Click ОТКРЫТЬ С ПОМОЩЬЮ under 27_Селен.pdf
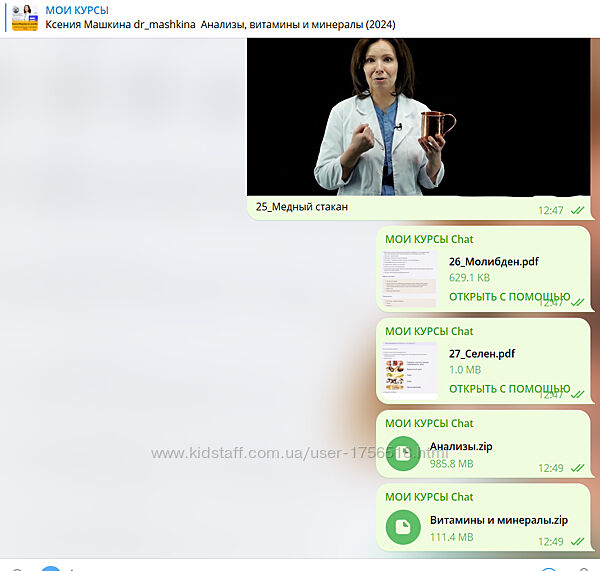This screenshot has height=571, width=600. pos(508,388)
